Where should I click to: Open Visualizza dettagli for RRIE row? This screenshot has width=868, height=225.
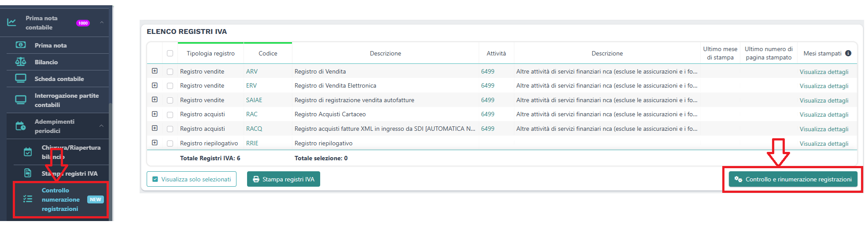pos(824,144)
